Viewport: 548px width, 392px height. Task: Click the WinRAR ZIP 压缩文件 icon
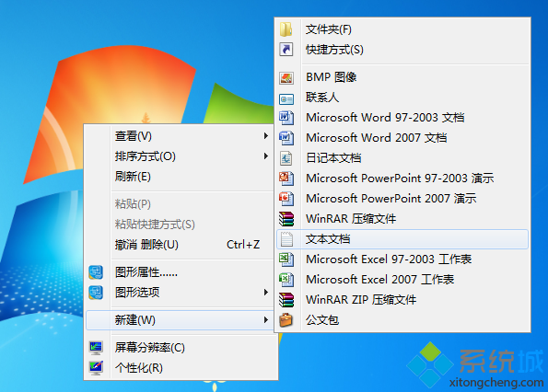[x=286, y=300]
